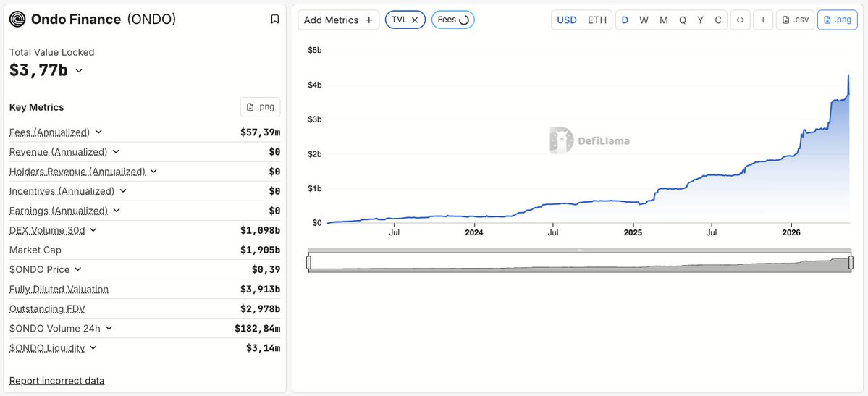Click the Outstanding FDV label
This screenshot has width=868, height=396.
(x=47, y=308)
